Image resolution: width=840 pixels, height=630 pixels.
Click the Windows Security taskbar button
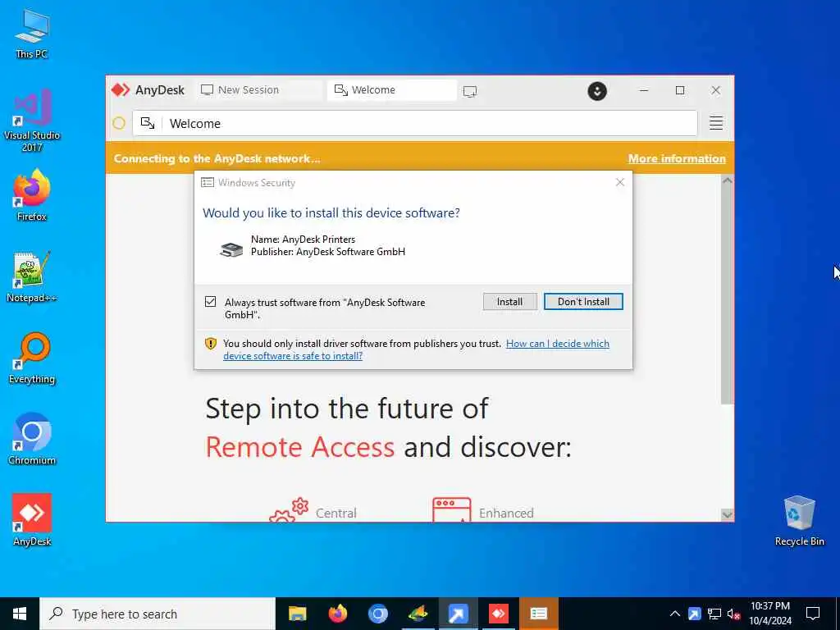pyautogui.click(x=538, y=614)
